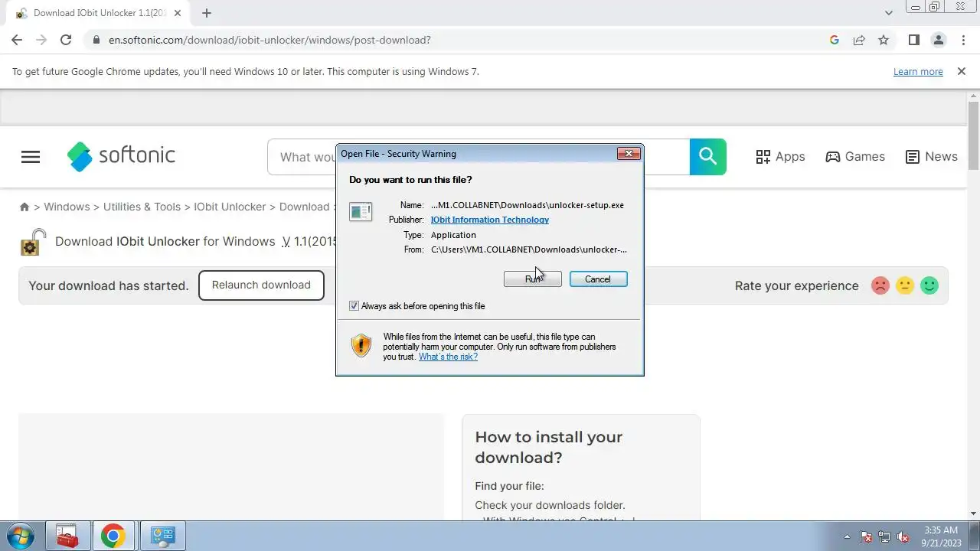Go to Utilities & Tools breadcrumb

[142, 207]
